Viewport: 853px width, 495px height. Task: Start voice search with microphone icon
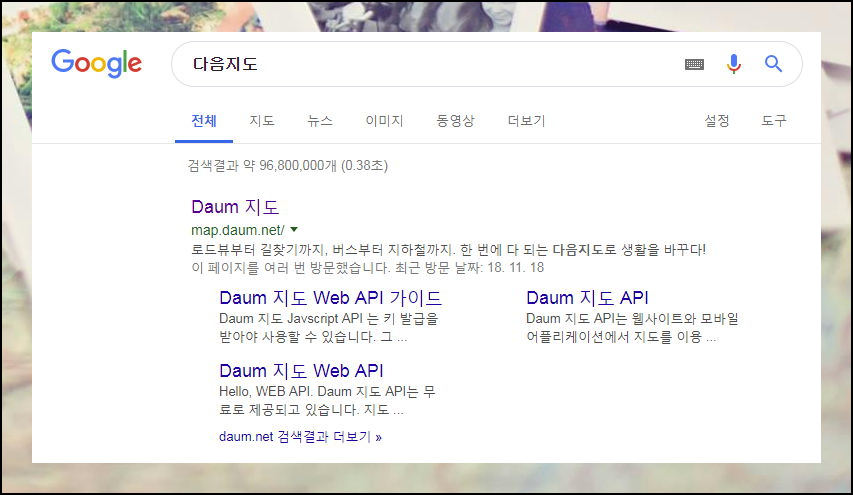pyautogui.click(x=733, y=64)
